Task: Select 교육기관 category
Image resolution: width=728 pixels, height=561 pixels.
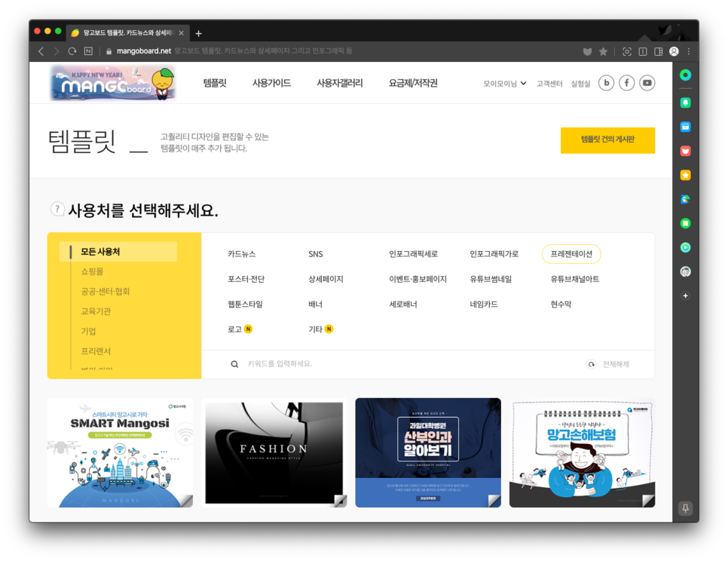Action: [96, 311]
